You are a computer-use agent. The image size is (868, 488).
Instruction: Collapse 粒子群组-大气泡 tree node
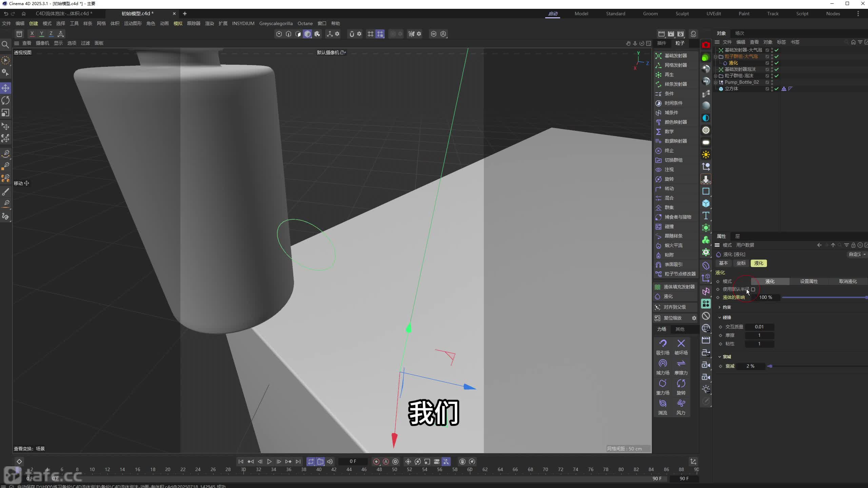716,57
